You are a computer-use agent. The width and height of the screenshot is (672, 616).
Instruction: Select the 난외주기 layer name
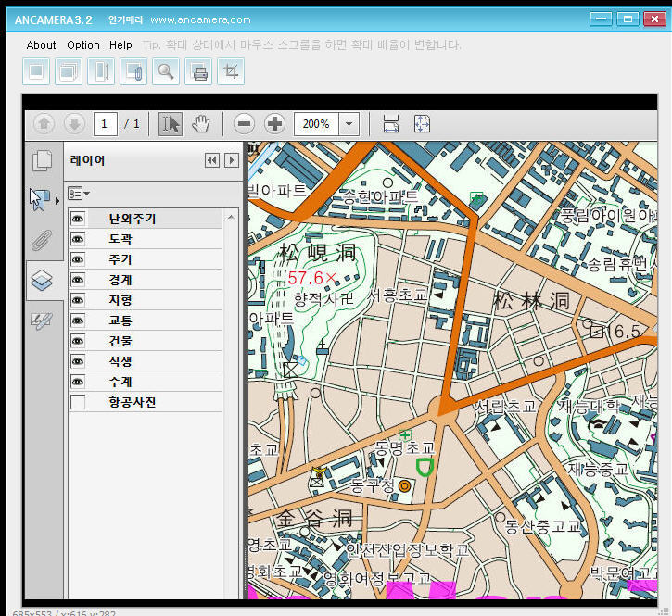132,219
